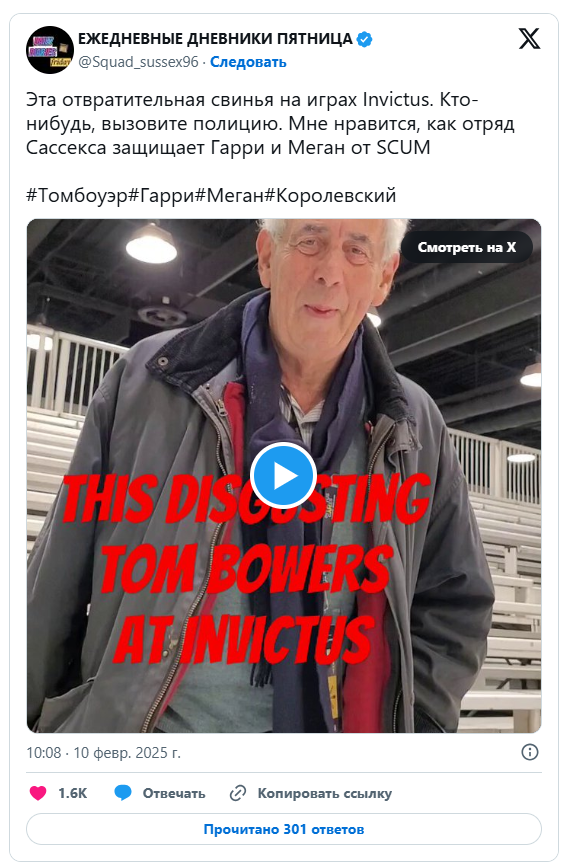Open the #Томбоуэр hashtag
Screen dimensions: 567x867
[77, 196]
